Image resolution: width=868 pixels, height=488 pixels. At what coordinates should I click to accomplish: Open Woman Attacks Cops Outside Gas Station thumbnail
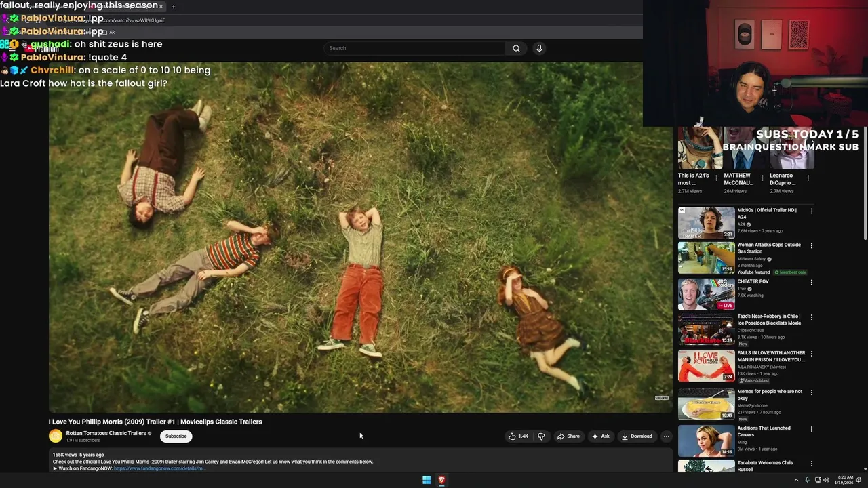coord(706,258)
